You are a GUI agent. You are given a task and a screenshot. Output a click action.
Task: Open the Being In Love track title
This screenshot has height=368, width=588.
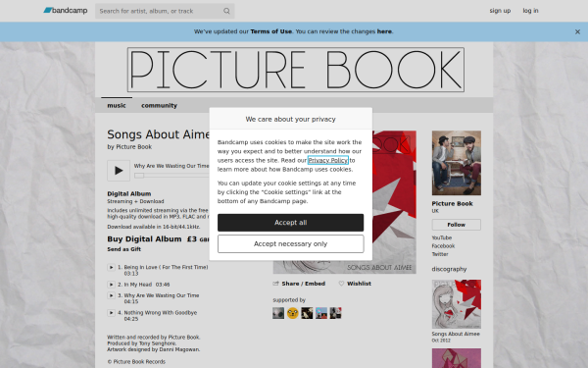(x=166, y=267)
